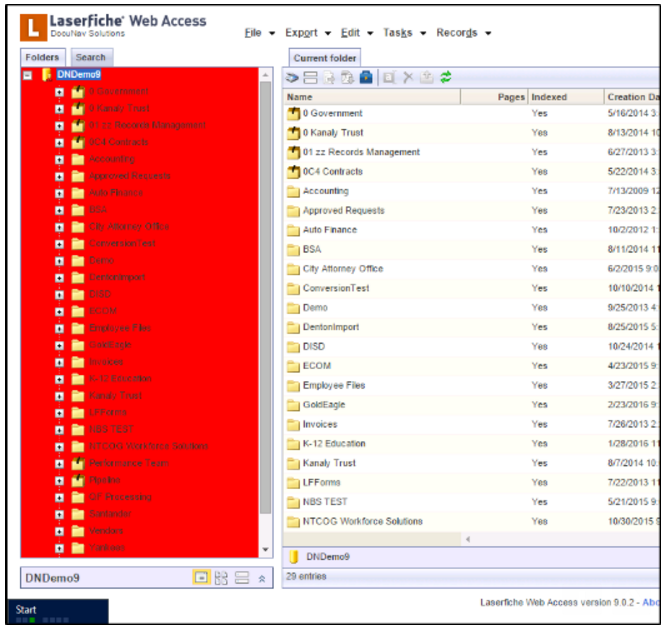Select Santander in the folder tree
Viewport: 668px width, 630px height.
point(110,514)
